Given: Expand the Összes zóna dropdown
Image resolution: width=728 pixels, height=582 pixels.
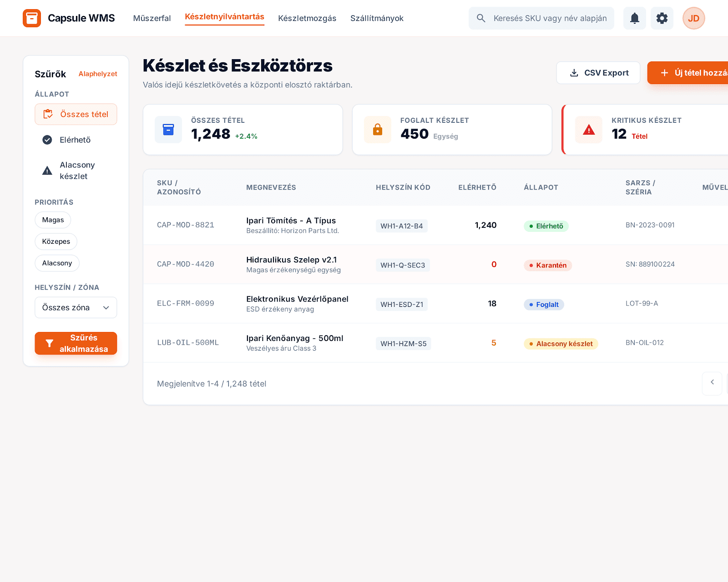Looking at the screenshot, I should click(76, 308).
